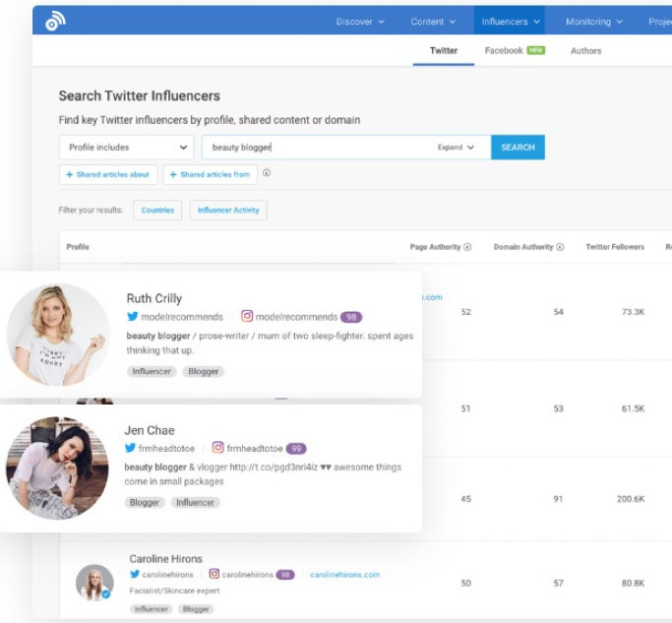672x623 pixels.
Task: Click the Page Authority info icon
Action: tap(467, 247)
